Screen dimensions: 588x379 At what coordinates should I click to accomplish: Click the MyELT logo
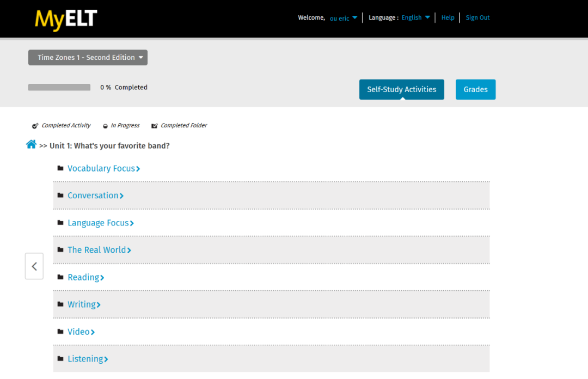tap(66, 20)
